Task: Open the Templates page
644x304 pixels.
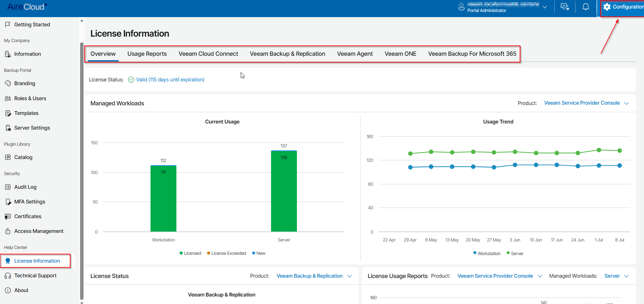Action: pyautogui.click(x=26, y=113)
